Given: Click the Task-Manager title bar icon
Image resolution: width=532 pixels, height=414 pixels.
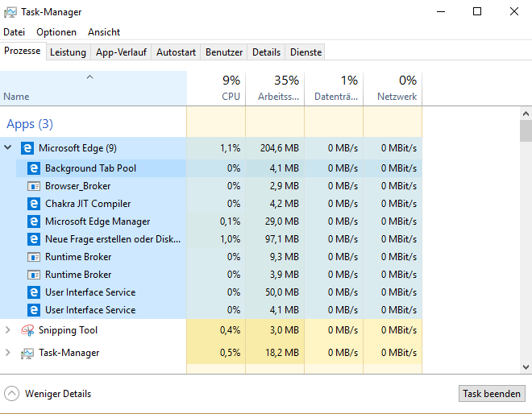Looking at the screenshot, I should tap(10, 12).
